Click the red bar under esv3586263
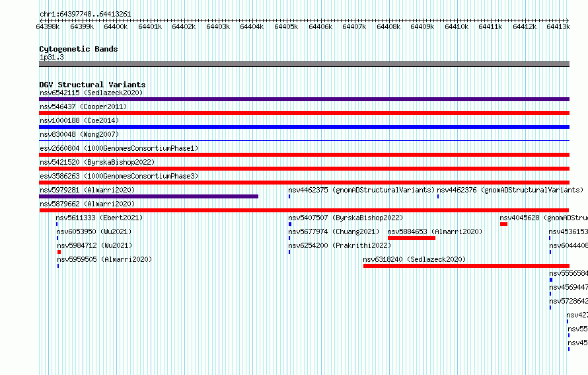This screenshot has width=588, height=375. point(304,183)
